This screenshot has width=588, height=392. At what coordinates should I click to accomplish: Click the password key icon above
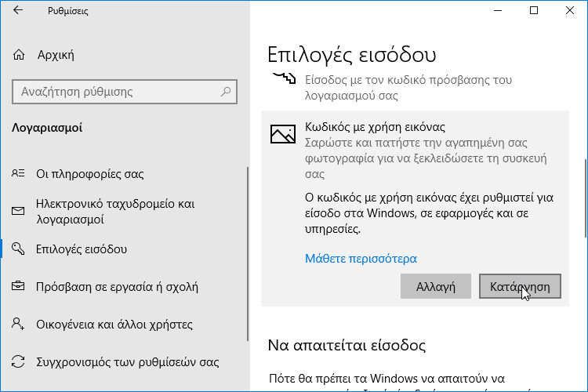[285, 78]
